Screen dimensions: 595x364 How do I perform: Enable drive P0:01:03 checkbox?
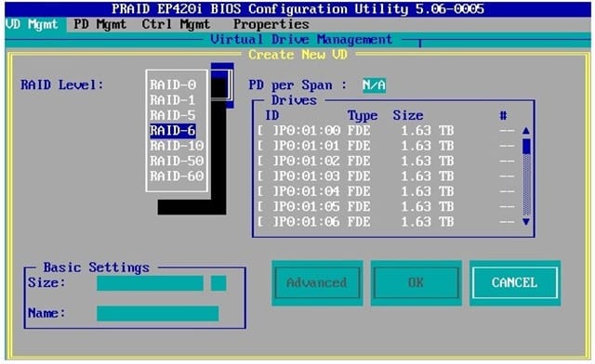pos(269,176)
